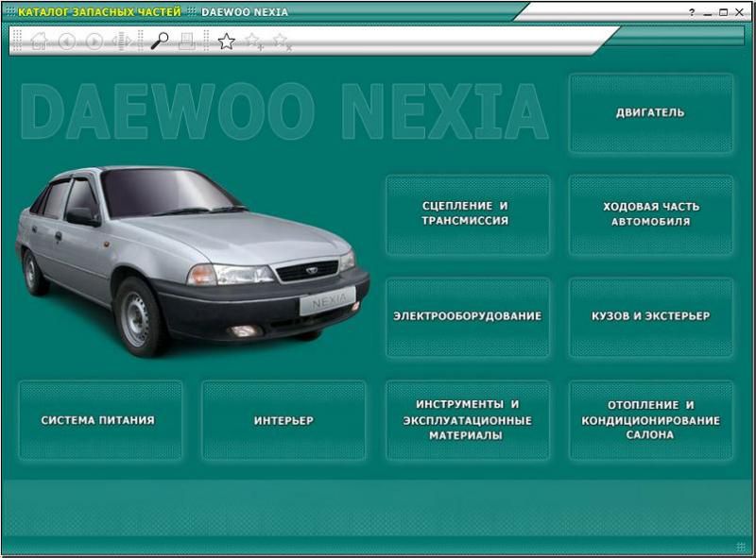Go forward with the right arrow icon
Viewport: 756px width, 558px height.
point(94,42)
